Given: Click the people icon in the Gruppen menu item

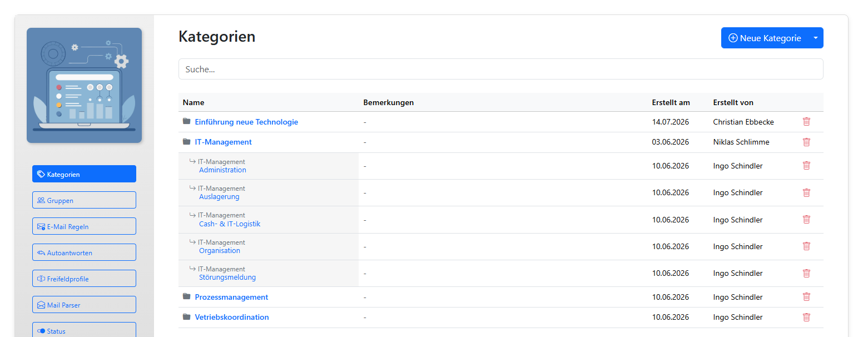Looking at the screenshot, I should 41,200.
